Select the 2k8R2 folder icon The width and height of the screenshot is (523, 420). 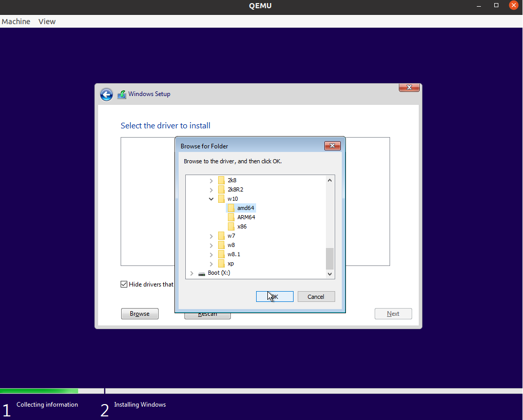tap(221, 189)
